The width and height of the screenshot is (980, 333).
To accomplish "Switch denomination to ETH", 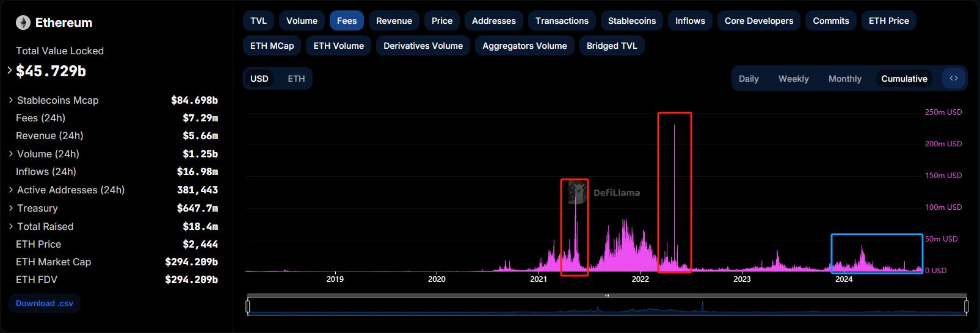I will coord(296,79).
